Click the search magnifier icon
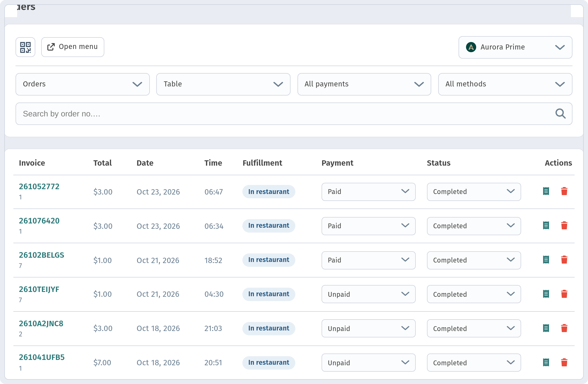588x384 pixels. 560,114
